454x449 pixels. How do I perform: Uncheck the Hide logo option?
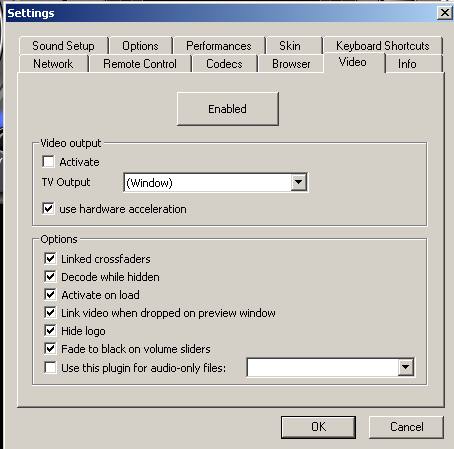[50, 331]
